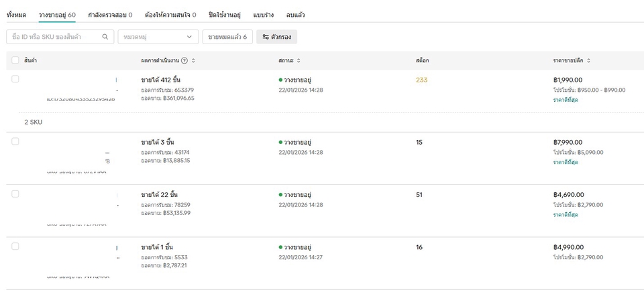Sort by ราคาขายปลีก column arrows

589,61
